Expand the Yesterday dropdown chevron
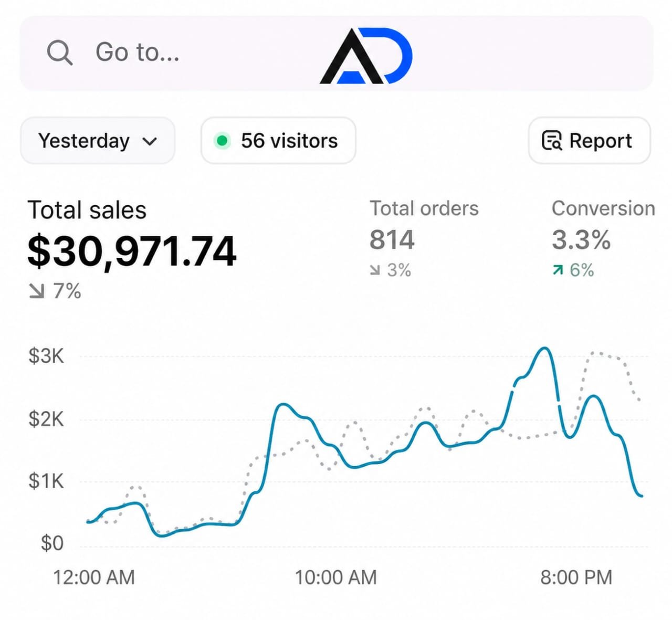672x620 pixels. pos(150,141)
